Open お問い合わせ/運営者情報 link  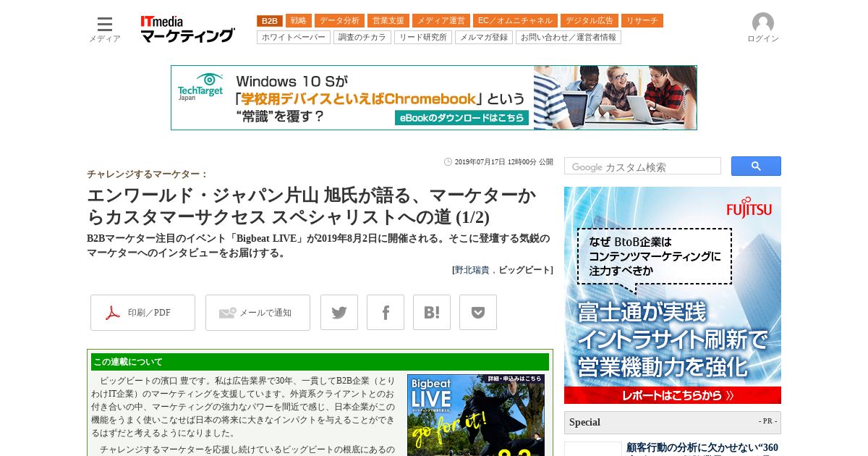click(569, 37)
